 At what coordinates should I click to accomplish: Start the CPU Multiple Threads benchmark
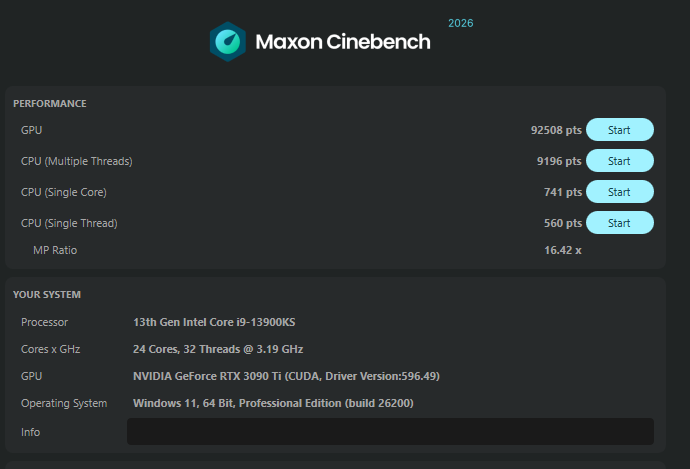pos(620,161)
